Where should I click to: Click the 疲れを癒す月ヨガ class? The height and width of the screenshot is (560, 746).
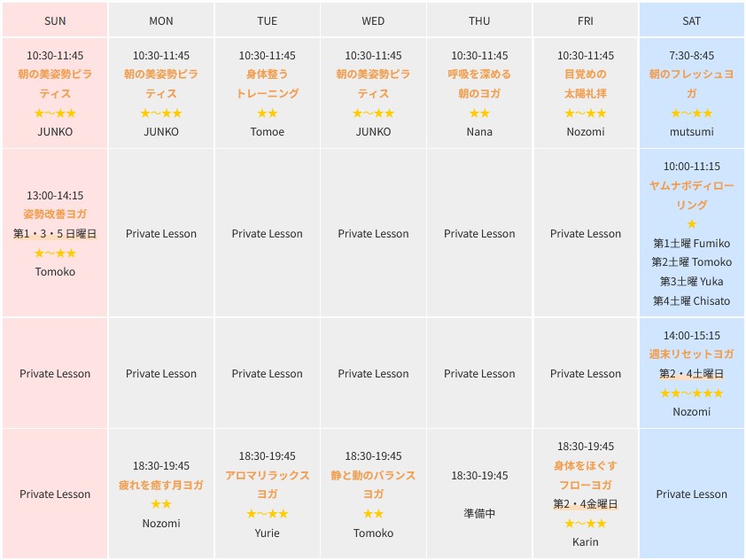click(161, 485)
